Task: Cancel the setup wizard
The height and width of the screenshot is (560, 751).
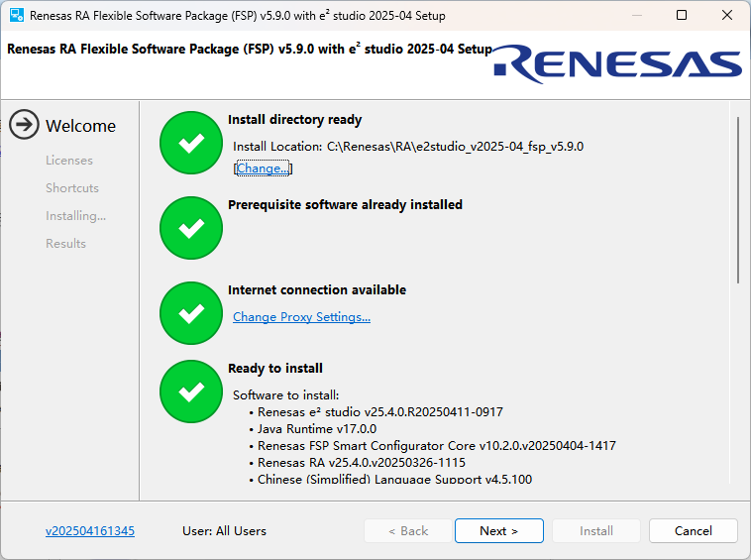Action: (x=693, y=531)
